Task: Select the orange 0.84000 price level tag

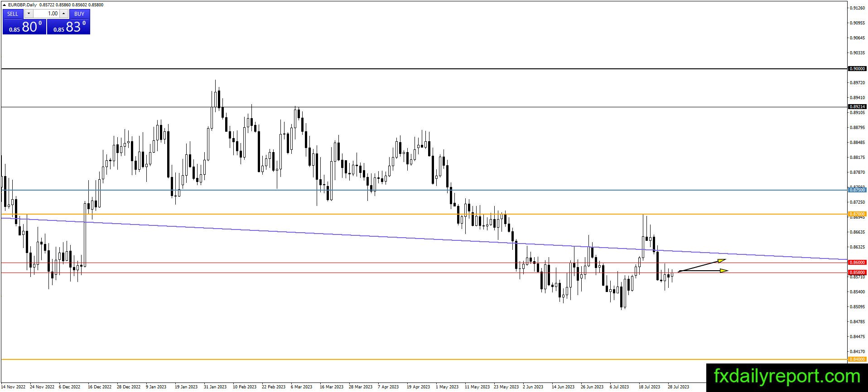Action: click(857, 359)
